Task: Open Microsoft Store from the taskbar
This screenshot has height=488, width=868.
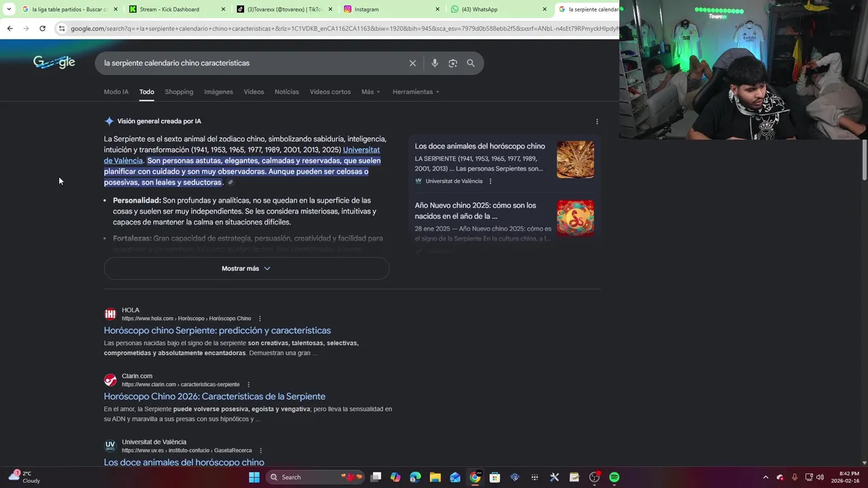Action: (x=495, y=477)
